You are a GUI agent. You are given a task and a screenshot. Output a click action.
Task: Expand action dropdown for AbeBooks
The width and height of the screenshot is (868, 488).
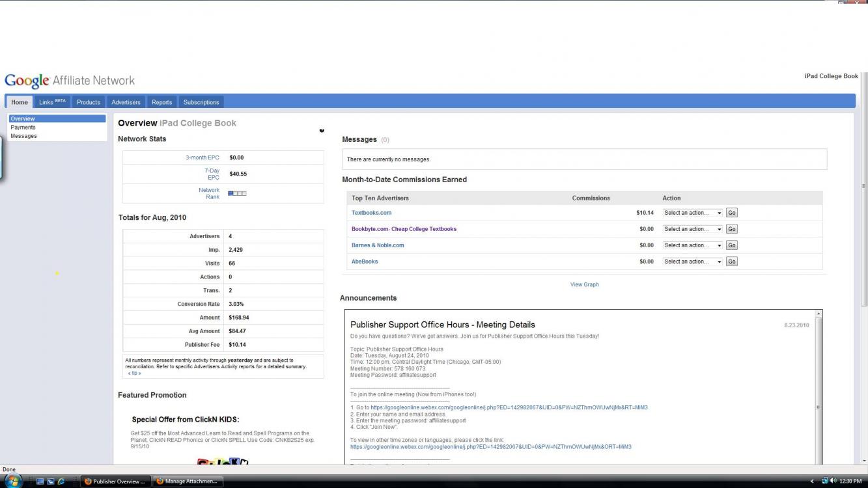coord(692,262)
